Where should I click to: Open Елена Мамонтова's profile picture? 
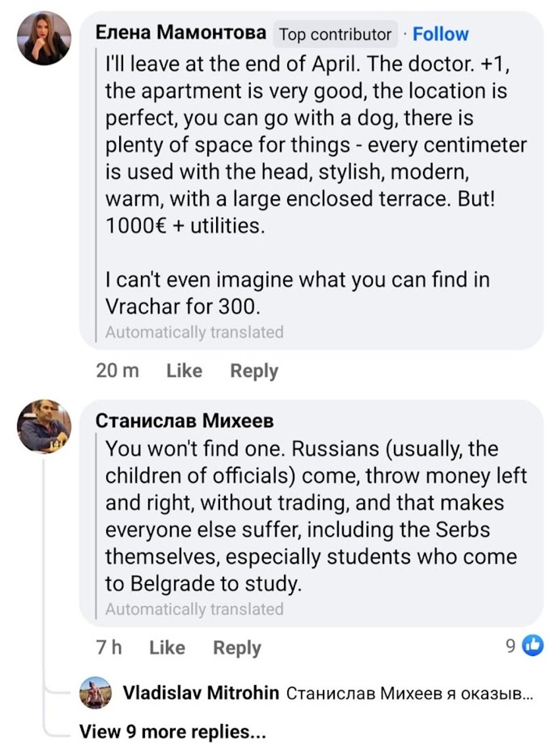click(44, 38)
